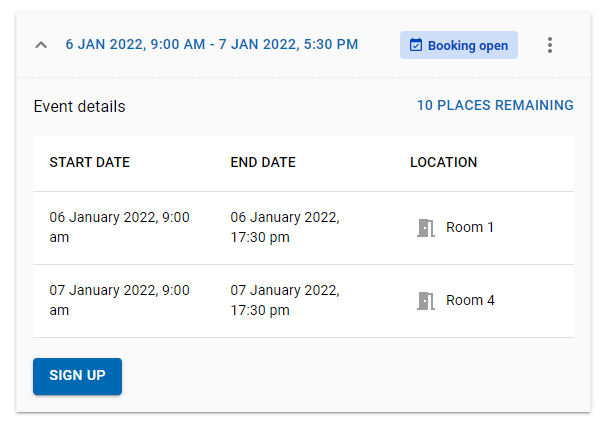Click the door icon beside Room 1
This screenshot has height=421, width=602.
426,228
